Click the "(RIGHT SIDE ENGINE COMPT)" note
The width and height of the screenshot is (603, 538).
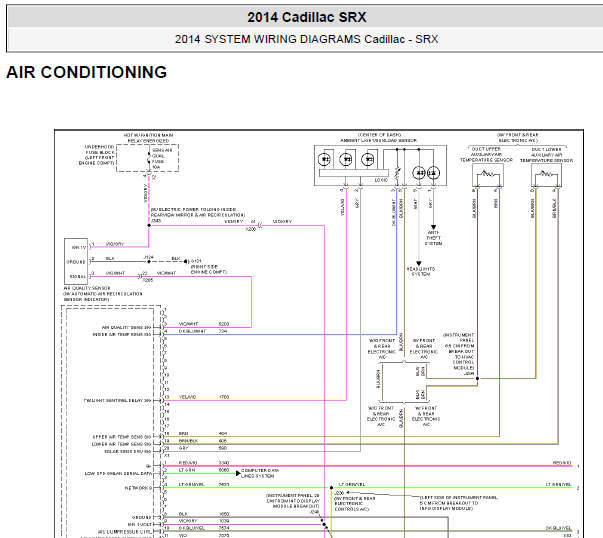point(209,269)
